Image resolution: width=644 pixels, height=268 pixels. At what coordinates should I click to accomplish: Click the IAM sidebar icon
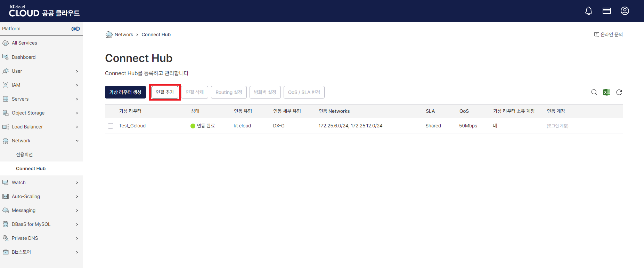pos(6,85)
